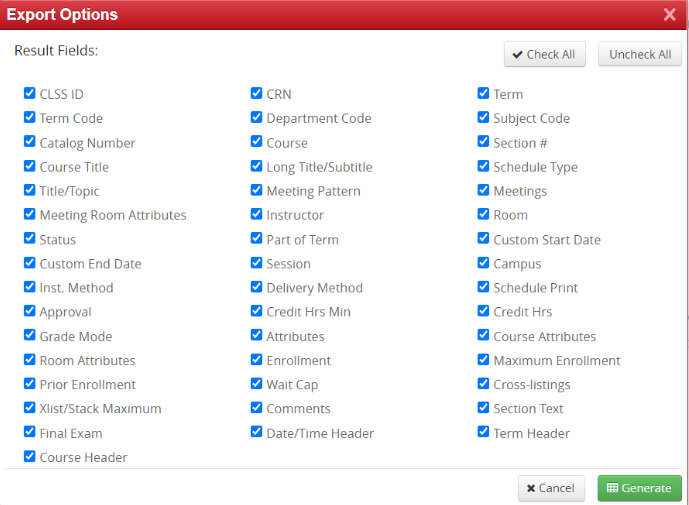Uncheck the Course Header field
Image resolution: width=689 pixels, height=505 pixels.
30,457
